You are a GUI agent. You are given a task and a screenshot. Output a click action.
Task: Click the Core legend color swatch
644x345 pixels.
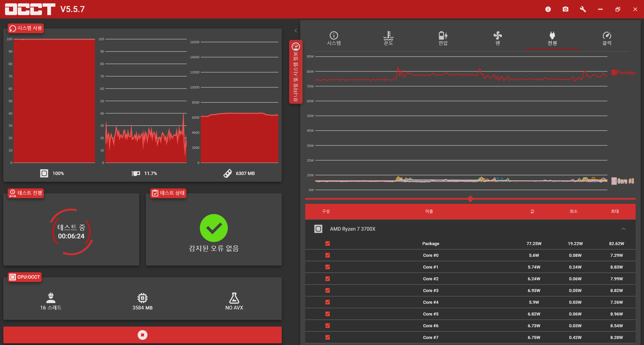point(614,181)
